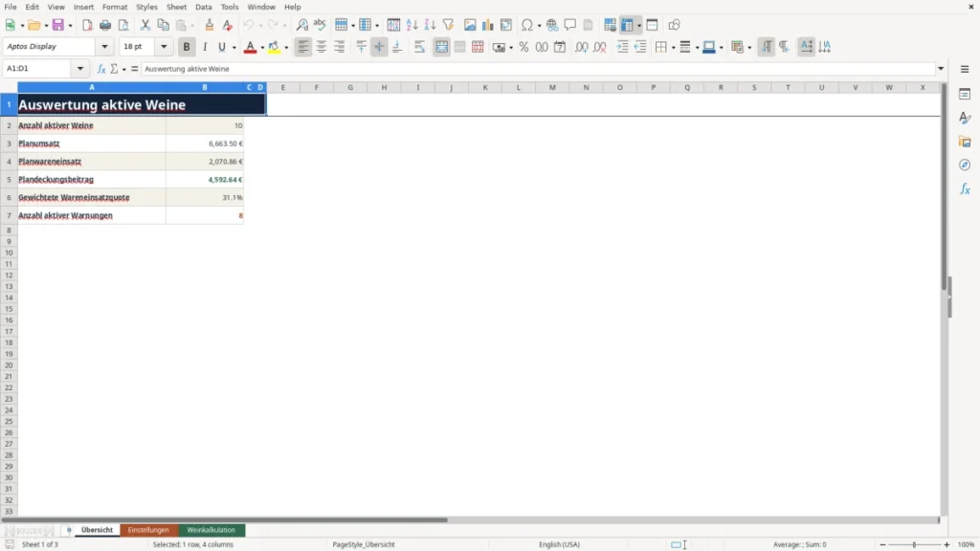This screenshot has width=980, height=551.
Task: Click the zoom slider in status bar
Action: click(x=914, y=544)
